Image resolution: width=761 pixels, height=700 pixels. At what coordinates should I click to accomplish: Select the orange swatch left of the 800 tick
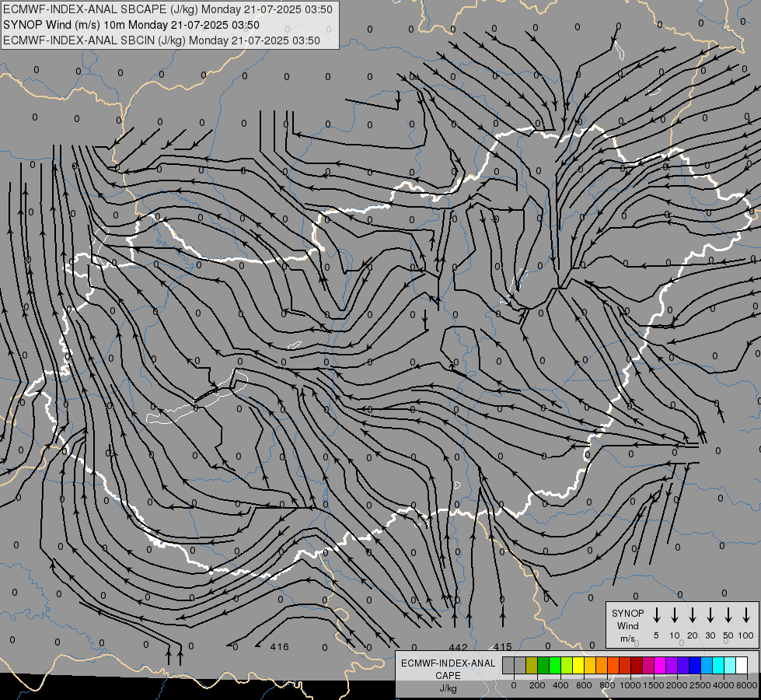point(602,665)
